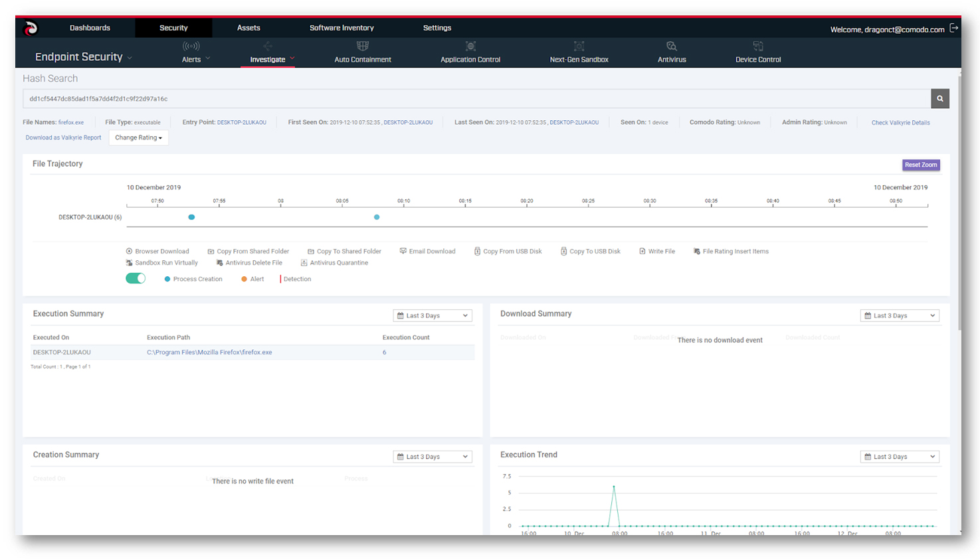Open the Auto Containment module
The width and height of the screenshot is (980, 559).
point(362,53)
